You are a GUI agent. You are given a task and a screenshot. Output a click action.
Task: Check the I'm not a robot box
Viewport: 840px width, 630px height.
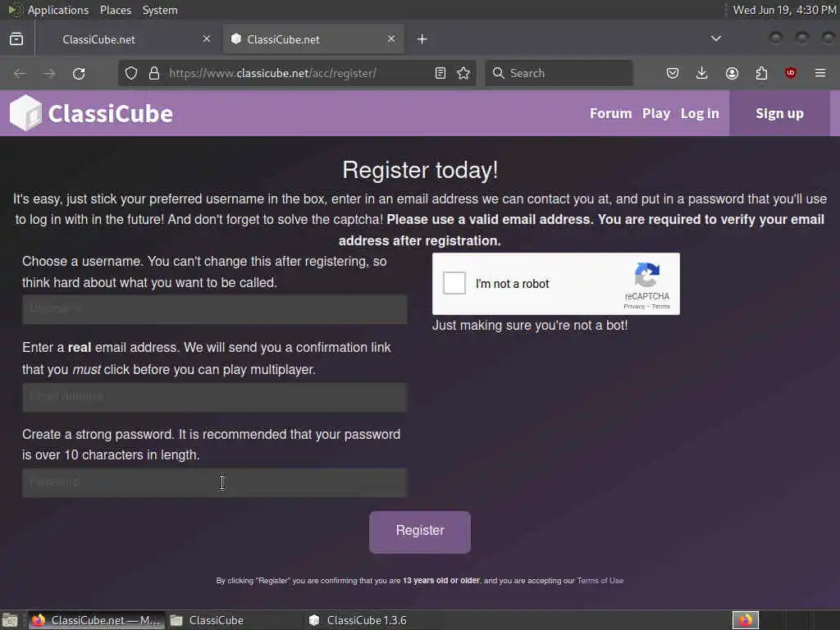click(x=454, y=283)
